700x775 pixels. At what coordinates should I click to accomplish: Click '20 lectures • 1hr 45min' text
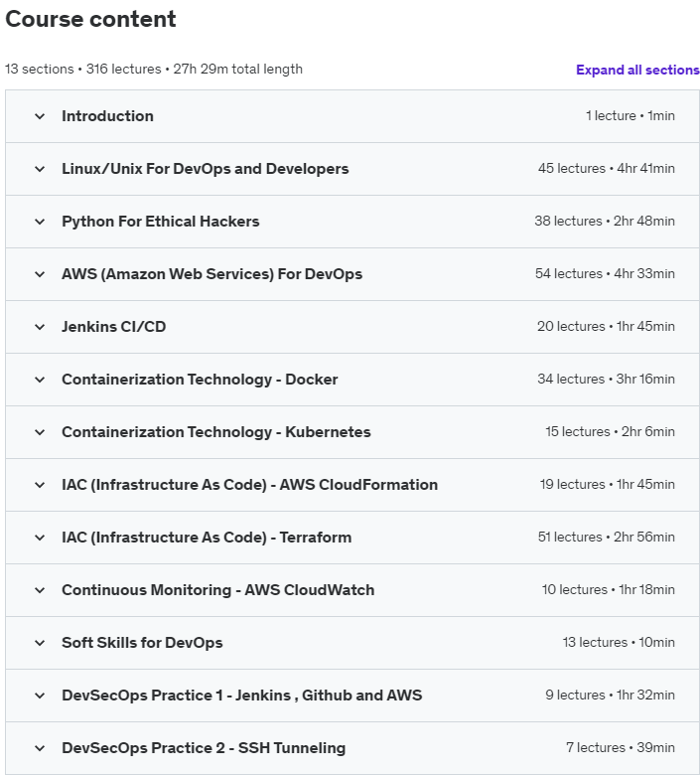[x=606, y=326]
